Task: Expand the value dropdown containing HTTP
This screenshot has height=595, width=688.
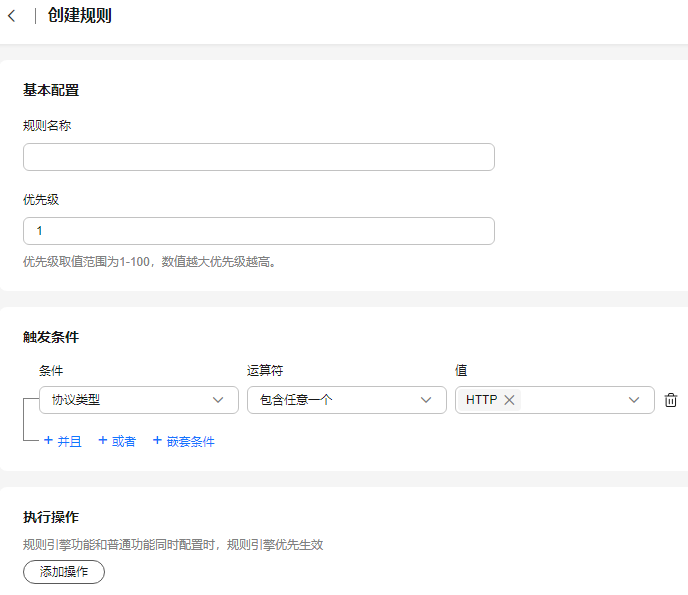Action: (x=555, y=400)
